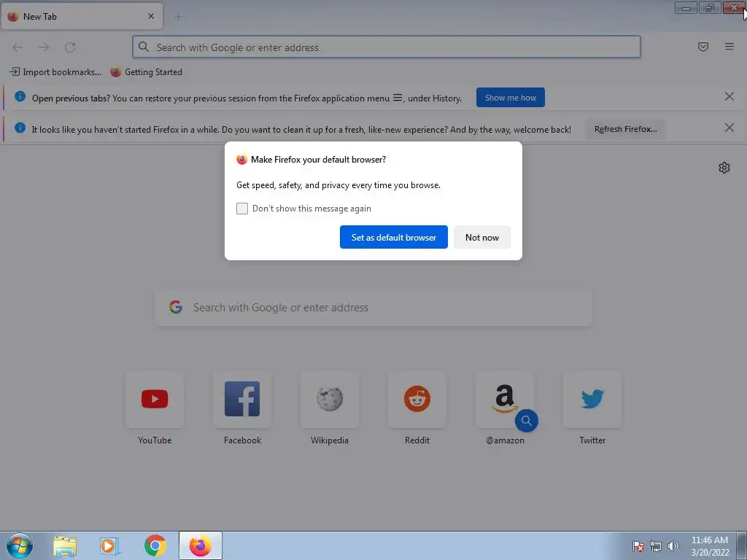Click the Firefox taskbar icon
This screenshot has width=747, height=560.
point(201,545)
